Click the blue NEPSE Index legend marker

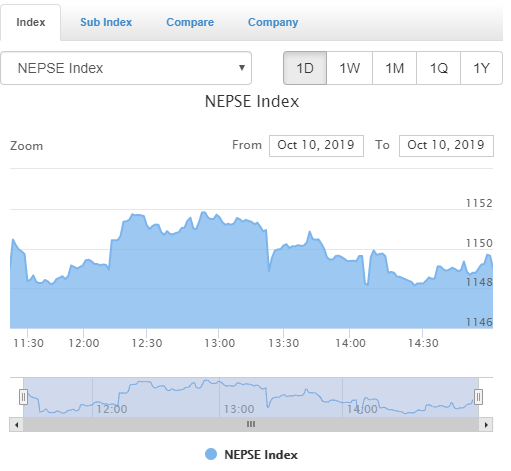[211, 454]
